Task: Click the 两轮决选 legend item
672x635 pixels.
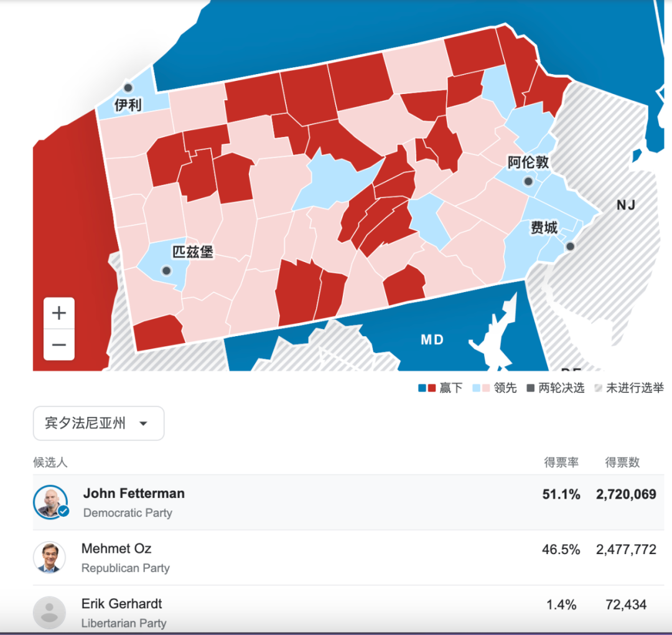Action: pyautogui.click(x=556, y=388)
